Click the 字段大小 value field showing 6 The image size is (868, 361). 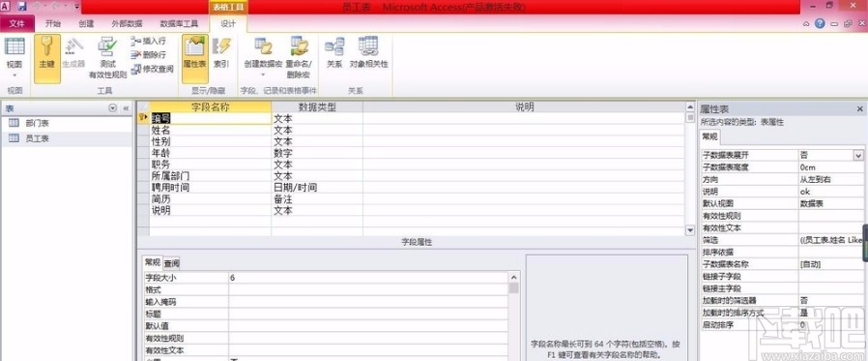(368, 278)
